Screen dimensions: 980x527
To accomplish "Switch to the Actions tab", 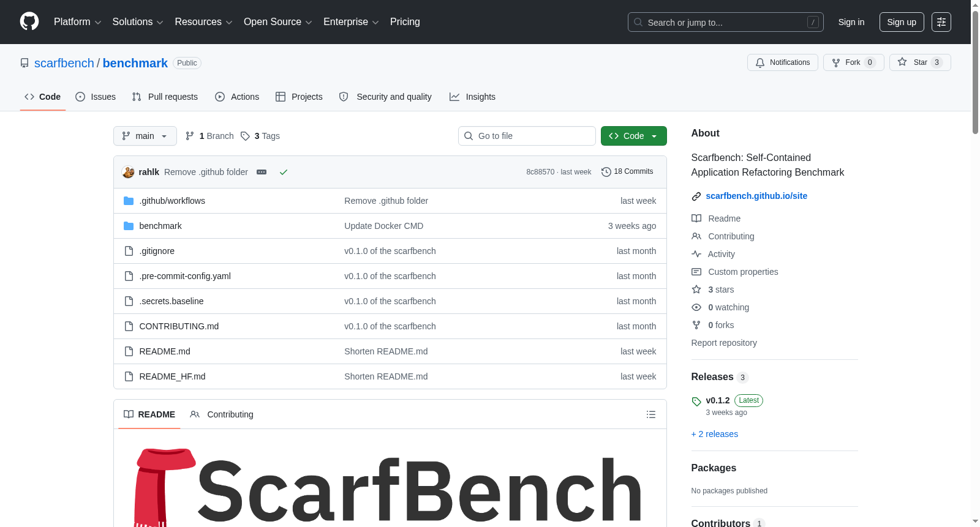I will (x=237, y=97).
